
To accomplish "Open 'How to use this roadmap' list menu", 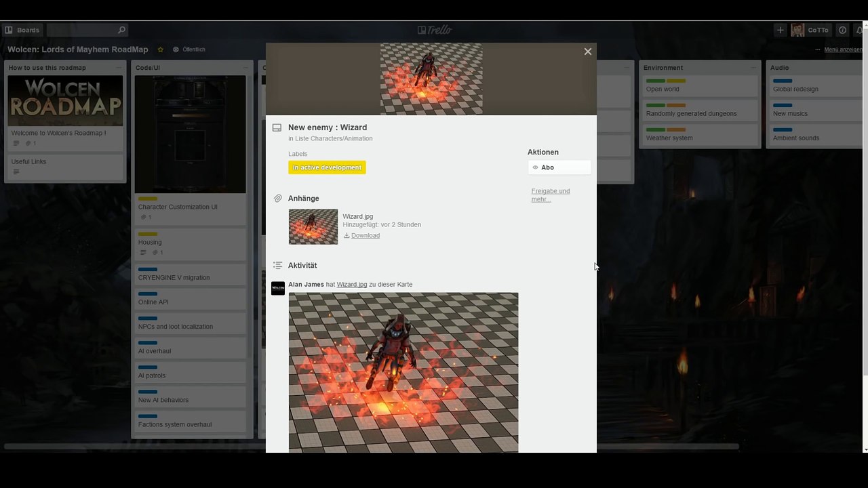I will tap(119, 68).
